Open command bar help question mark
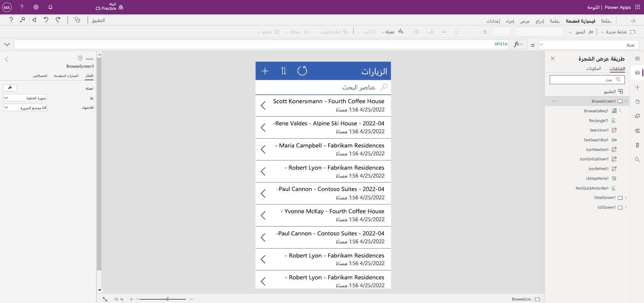The height and width of the screenshot is (303, 644). click(x=11, y=20)
